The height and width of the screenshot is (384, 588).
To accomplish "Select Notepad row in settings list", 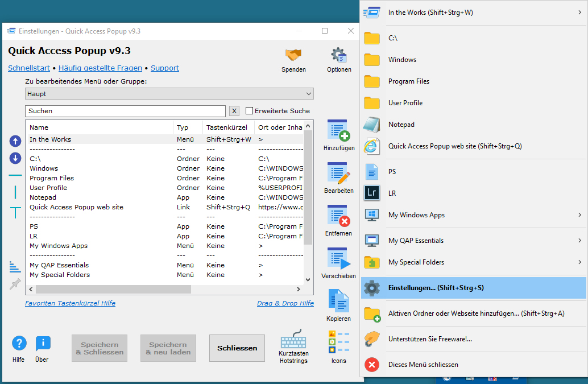I will pos(165,197).
